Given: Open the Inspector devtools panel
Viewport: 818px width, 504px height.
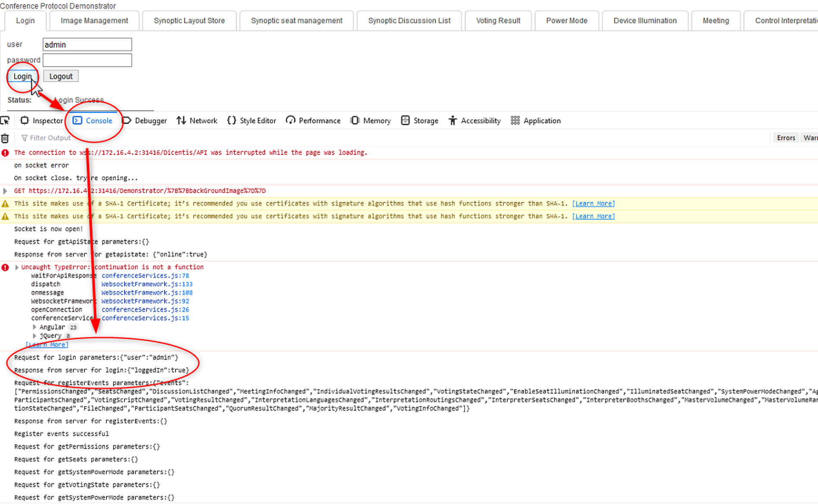Looking at the screenshot, I should 42,121.
